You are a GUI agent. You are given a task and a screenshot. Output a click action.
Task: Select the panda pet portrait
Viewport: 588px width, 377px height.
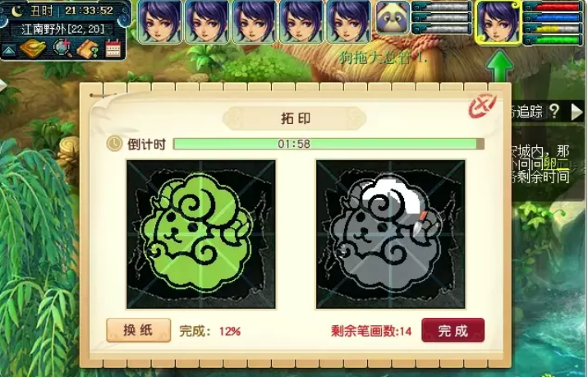[393, 17]
